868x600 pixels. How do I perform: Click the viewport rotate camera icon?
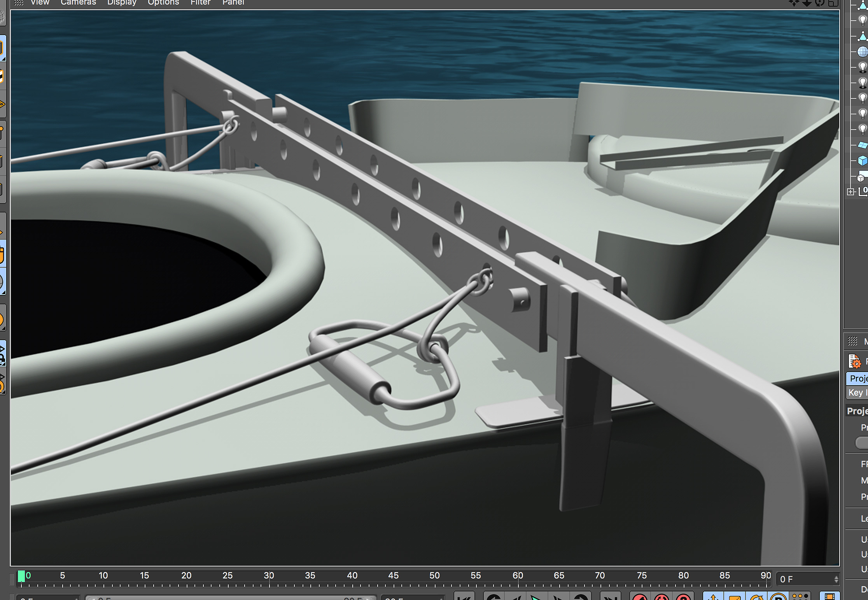820,3
